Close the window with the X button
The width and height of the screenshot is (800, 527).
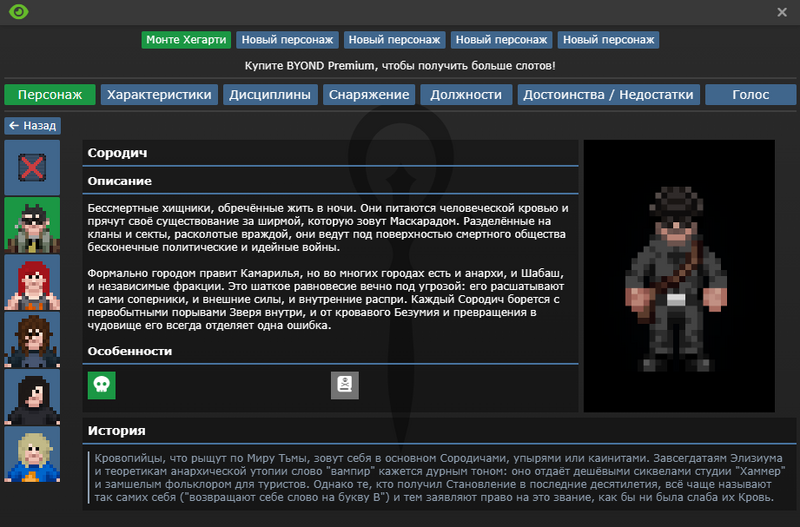pos(782,12)
